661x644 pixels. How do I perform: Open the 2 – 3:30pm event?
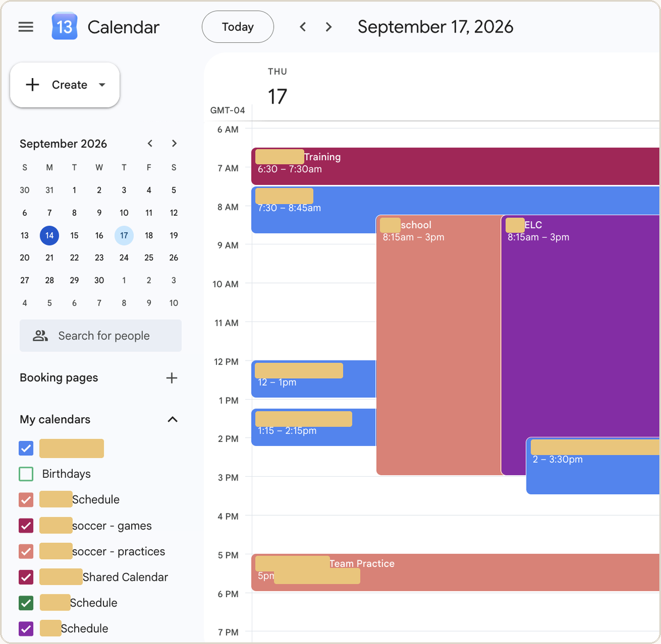593,466
